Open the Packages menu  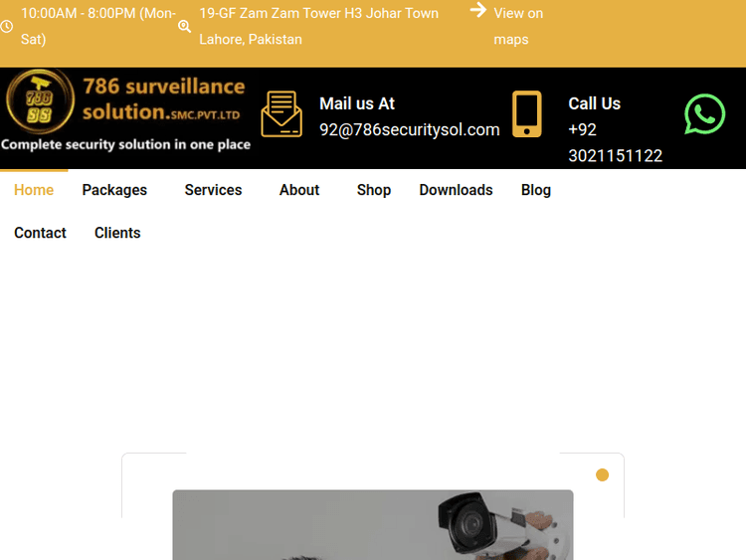click(114, 190)
